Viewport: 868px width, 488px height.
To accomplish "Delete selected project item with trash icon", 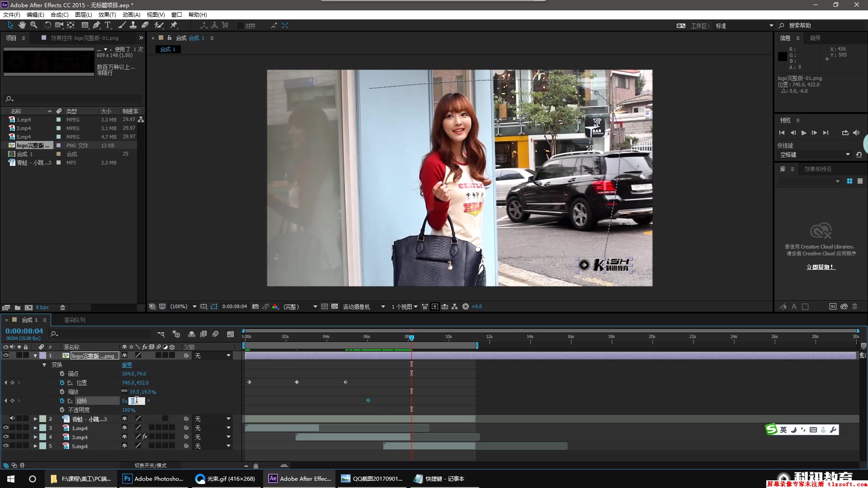I will (63, 307).
